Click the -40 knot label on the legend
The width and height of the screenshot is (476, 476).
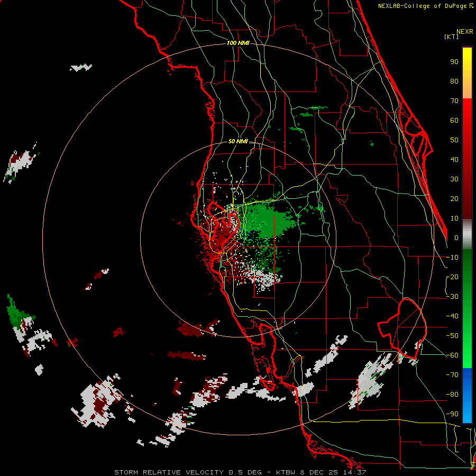point(452,316)
